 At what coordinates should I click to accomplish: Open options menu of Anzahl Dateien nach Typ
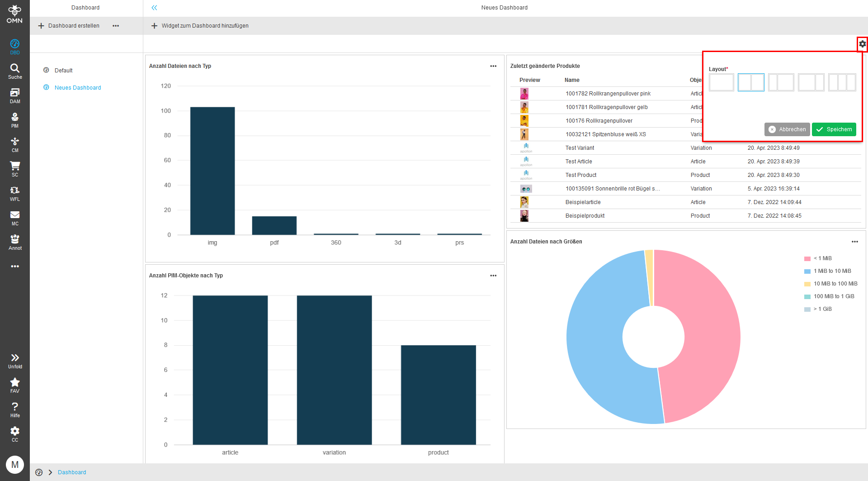493,66
